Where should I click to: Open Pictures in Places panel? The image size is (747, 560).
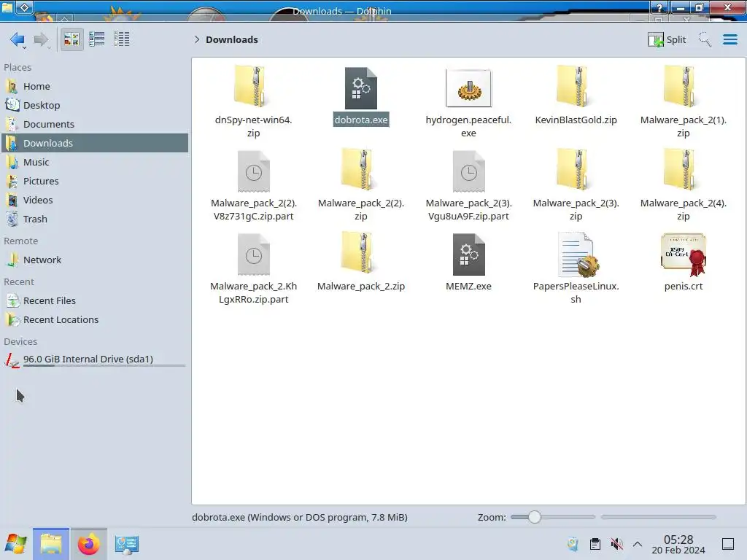pyautogui.click(x=95, y=182)
